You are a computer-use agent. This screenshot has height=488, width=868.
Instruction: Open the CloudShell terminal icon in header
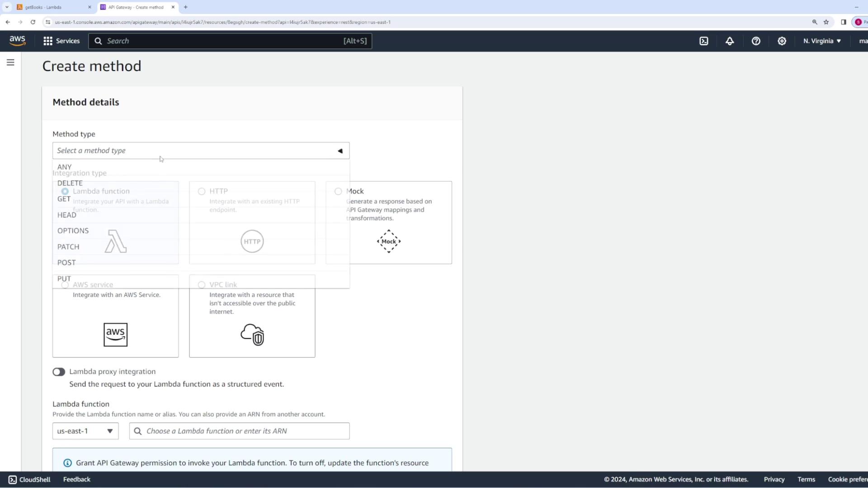point(704,41)
